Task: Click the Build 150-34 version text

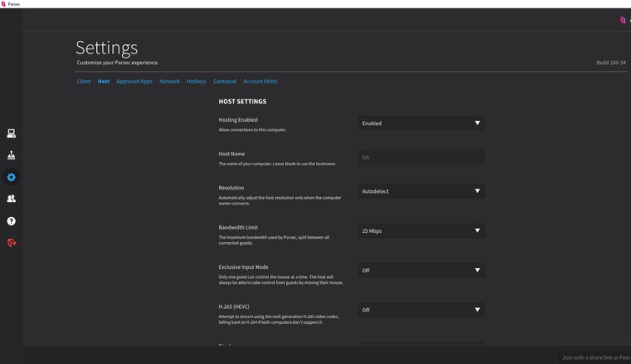Action: tap(611, 63)
